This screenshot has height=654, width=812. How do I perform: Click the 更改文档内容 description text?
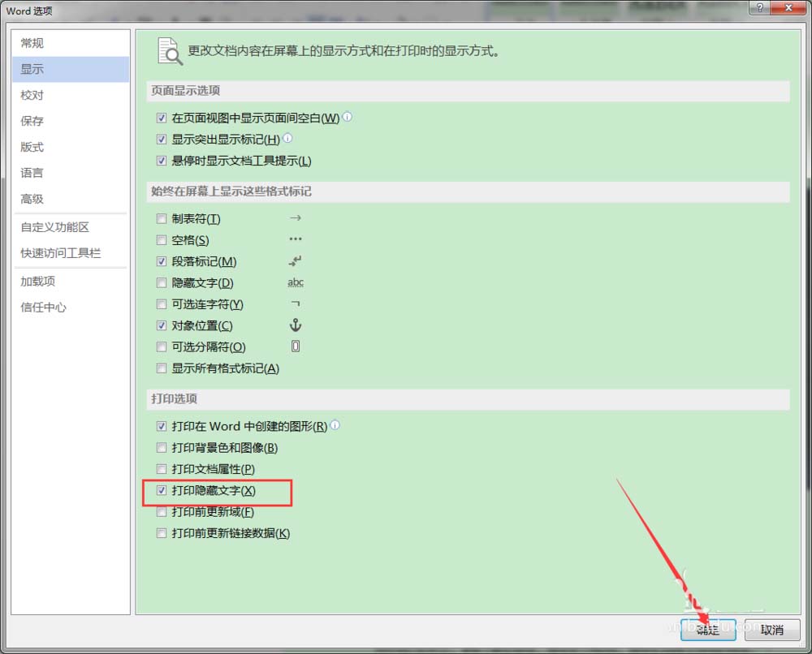tap(343, 51)
